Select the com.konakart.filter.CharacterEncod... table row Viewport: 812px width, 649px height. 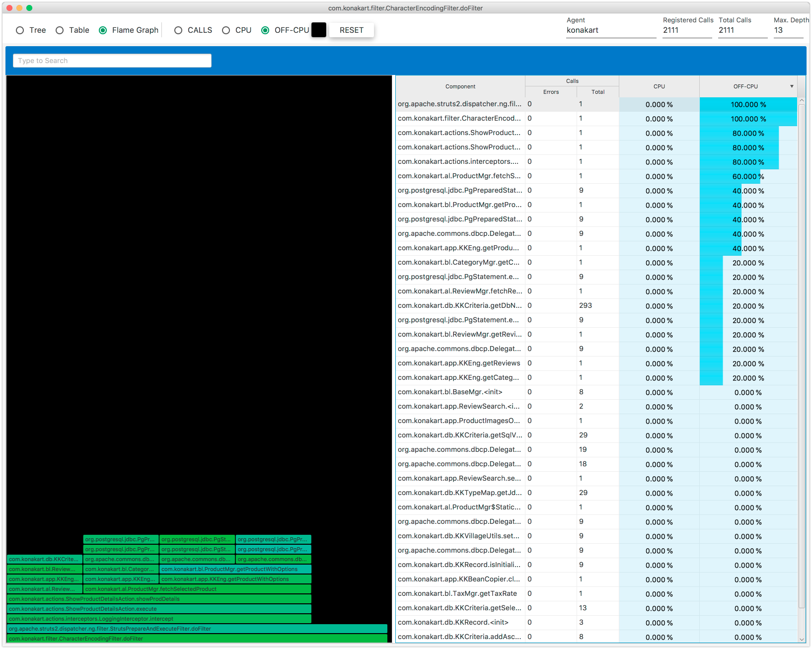tap(596, 119)
